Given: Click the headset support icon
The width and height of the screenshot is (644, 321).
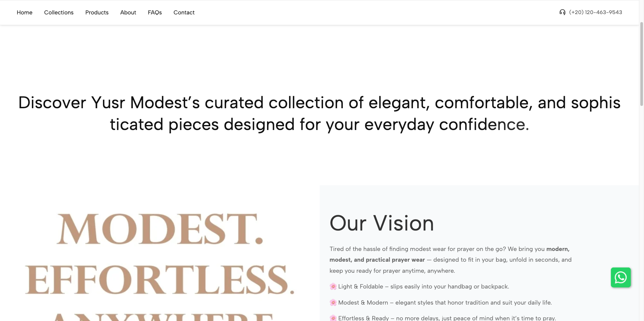Looking at the screenshot, I should pos(562,12).
